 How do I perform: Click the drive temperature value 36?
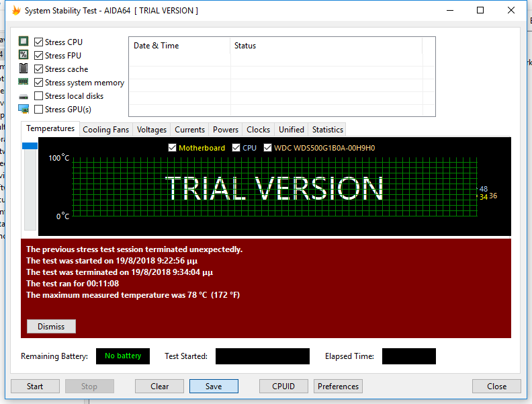click(493, 196)
